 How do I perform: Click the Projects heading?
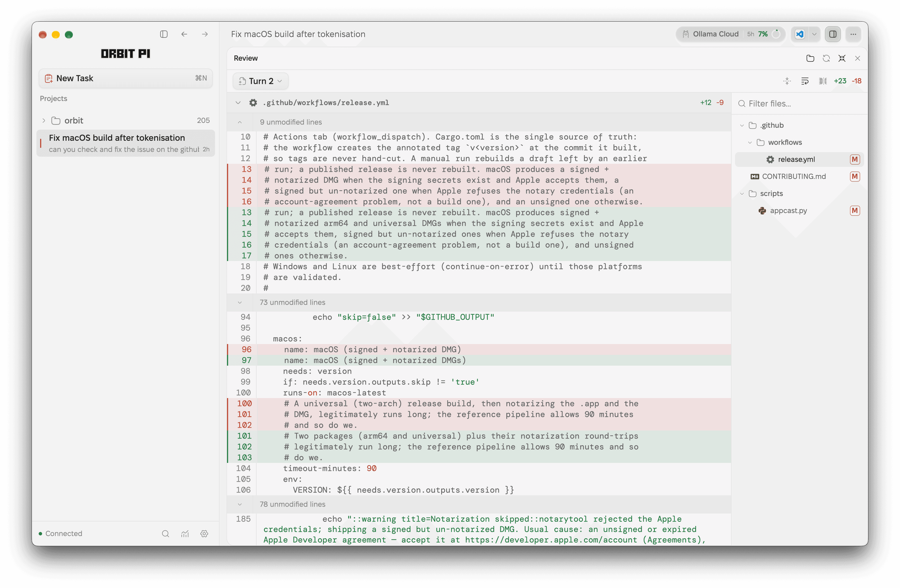point(53,98)
